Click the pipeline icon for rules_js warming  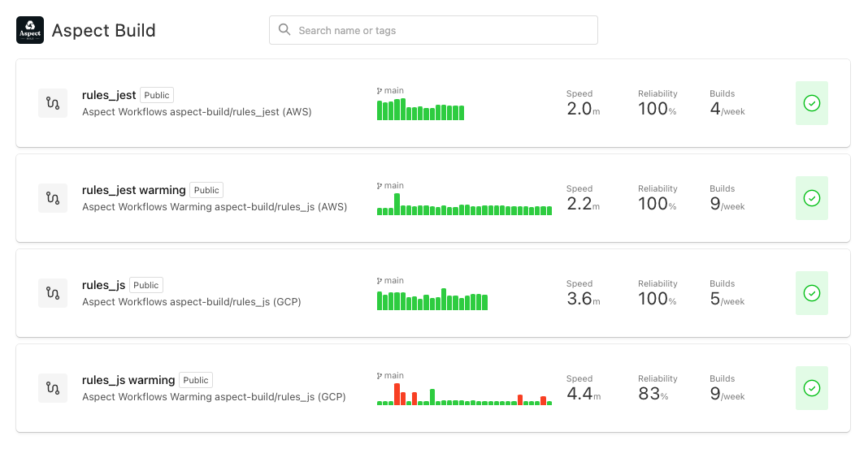(53, 388)
